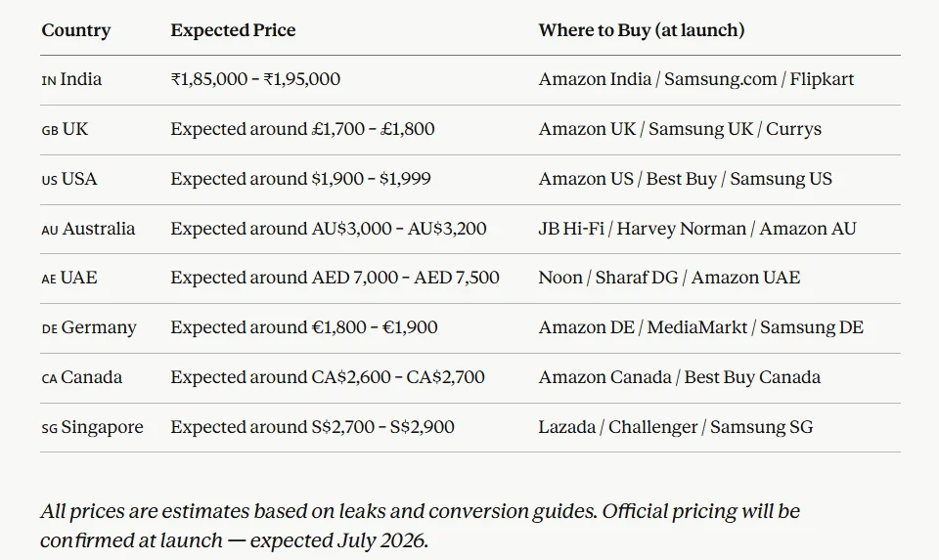Click the CA flag code beside Canada
Image resolution: width=939 pixels, height=560 pixels.
tap(50, 378)
